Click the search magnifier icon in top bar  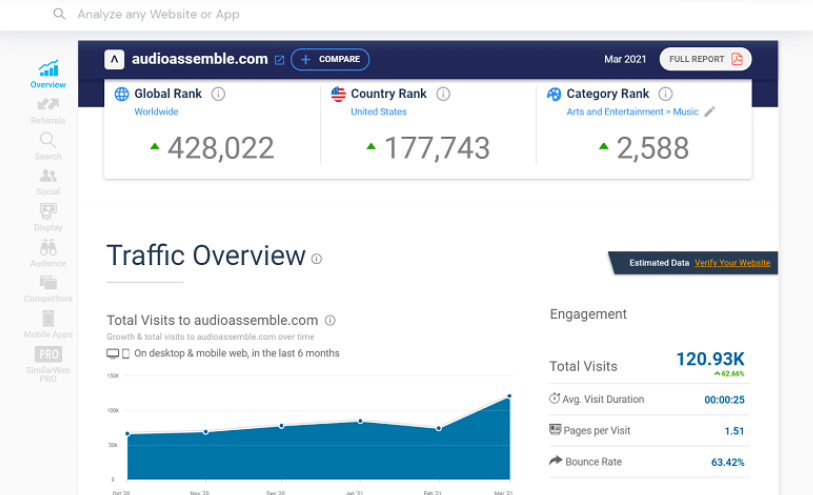(x=60, y=14)
